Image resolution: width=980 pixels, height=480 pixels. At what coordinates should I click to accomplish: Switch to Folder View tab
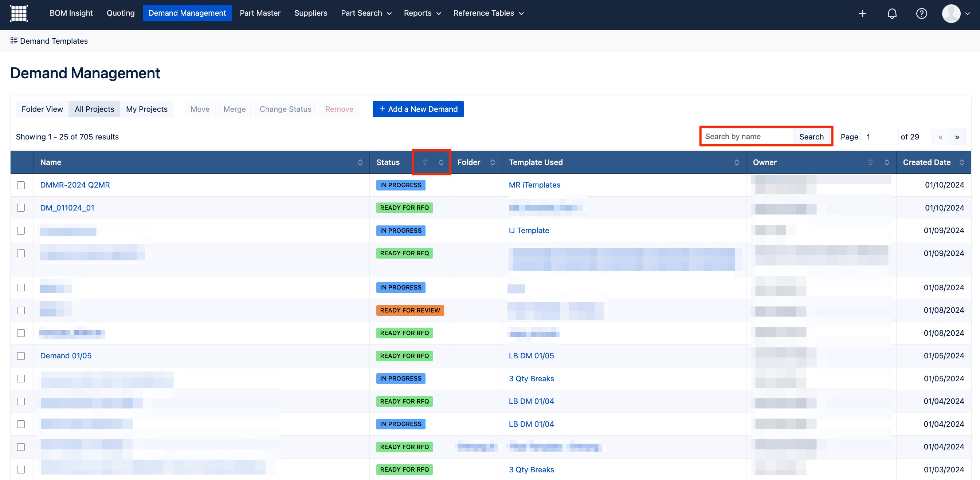42,109
